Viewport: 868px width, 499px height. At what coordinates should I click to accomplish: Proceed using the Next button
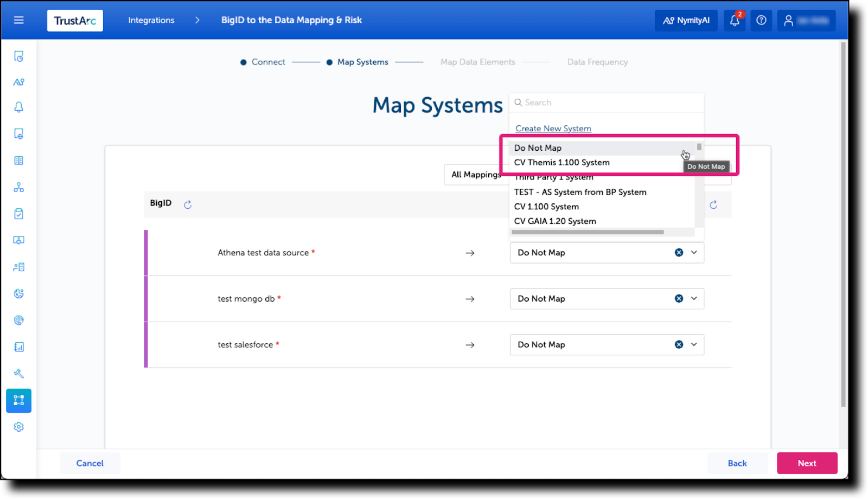pos(807,463)
